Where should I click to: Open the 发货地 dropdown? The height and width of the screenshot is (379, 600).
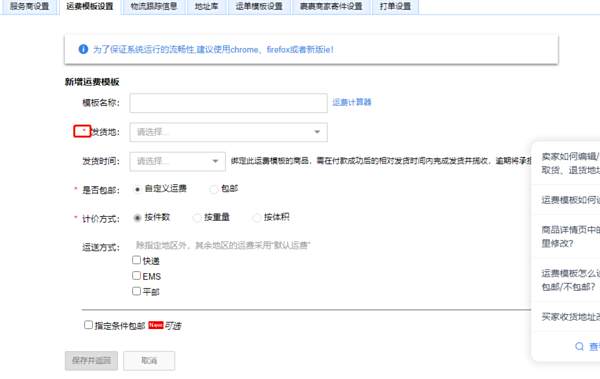228,132
